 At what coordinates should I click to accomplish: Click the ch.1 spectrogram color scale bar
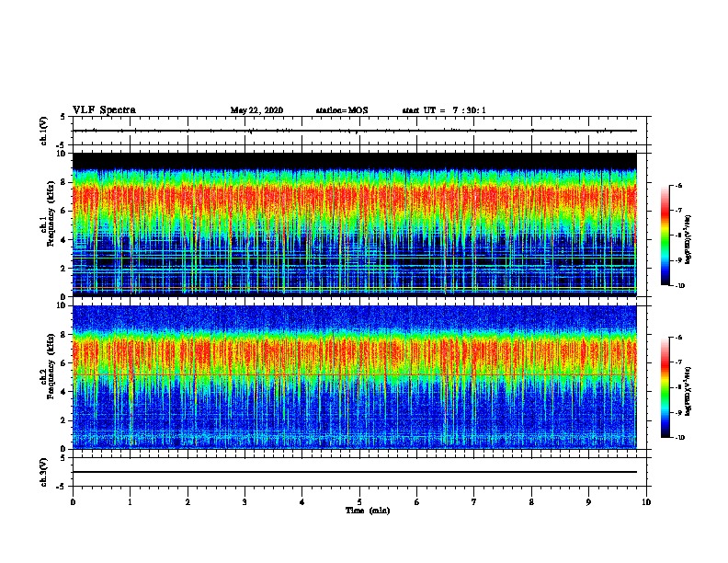point(665,236)
